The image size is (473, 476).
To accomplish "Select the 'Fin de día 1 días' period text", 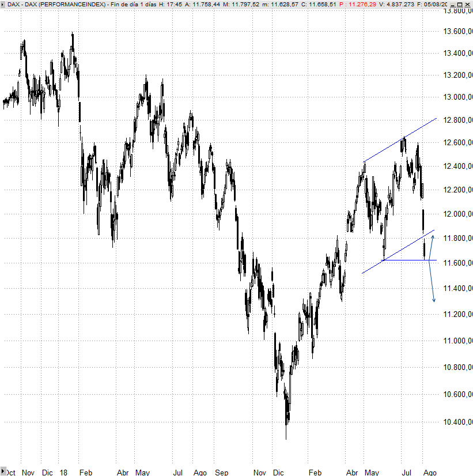I will [134, 4].
